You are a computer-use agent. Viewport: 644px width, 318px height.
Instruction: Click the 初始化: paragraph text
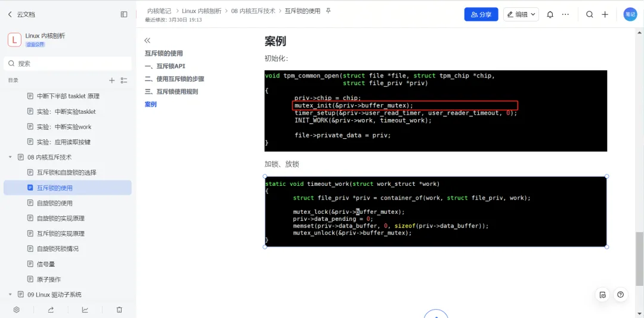pyautogui.click(x=277, y=58)
